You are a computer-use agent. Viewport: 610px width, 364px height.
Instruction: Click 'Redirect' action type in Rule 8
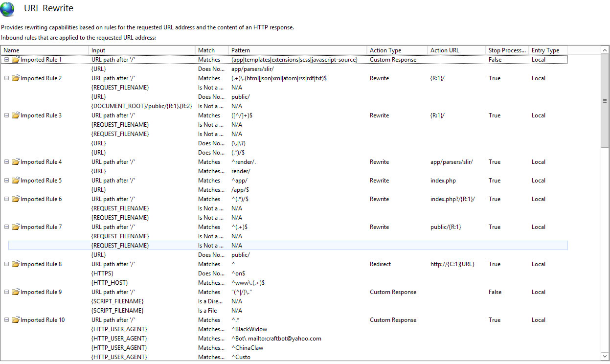(380, 264)
